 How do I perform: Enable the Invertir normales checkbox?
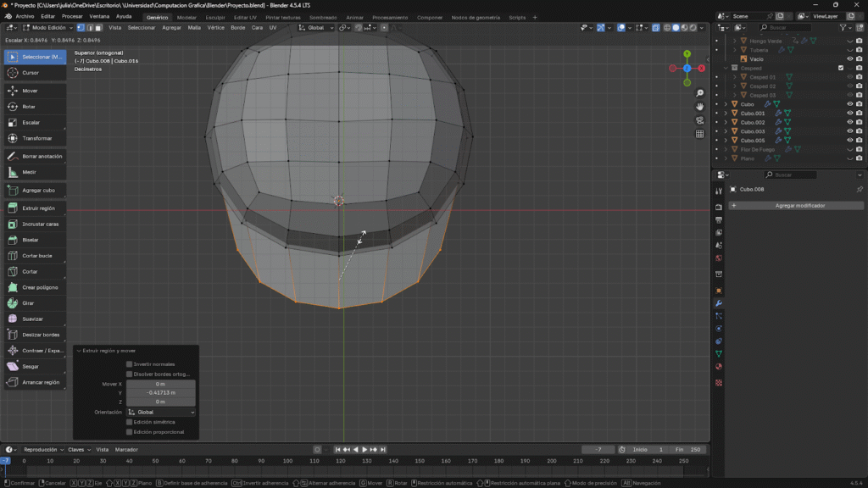point(130,363)
